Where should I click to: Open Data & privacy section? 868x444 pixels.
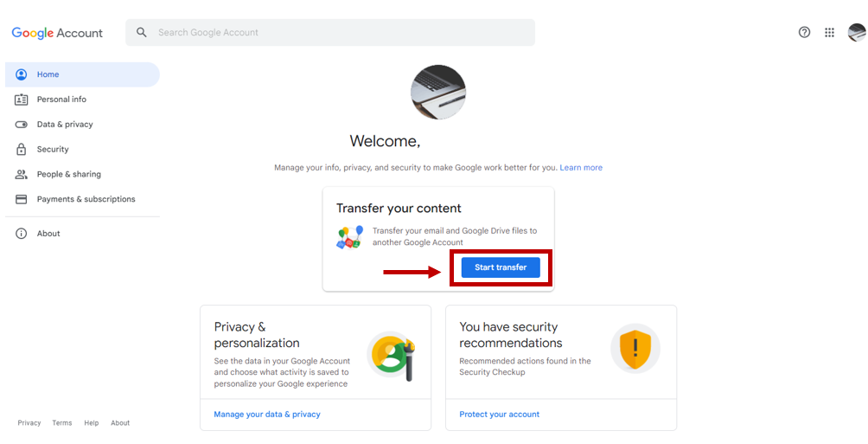click(65, 125)
